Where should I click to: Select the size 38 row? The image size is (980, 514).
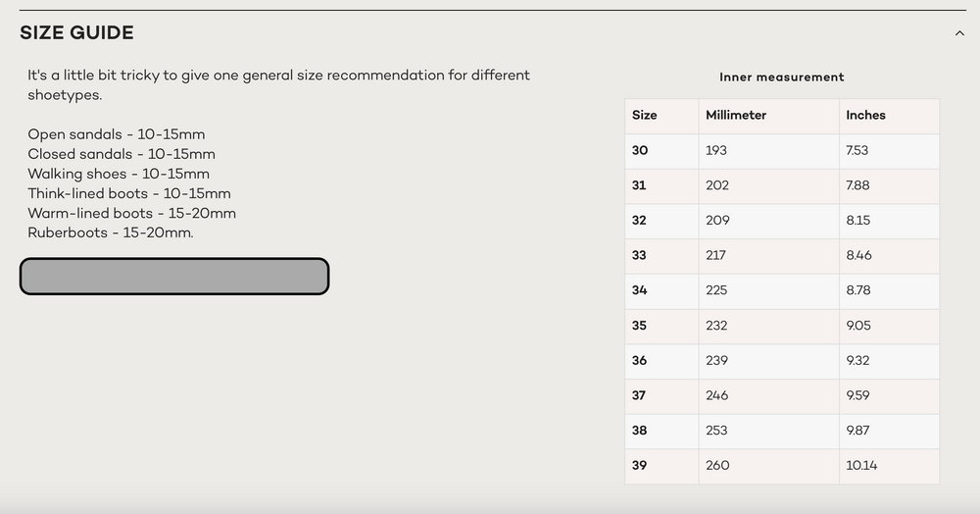[782, 431]
